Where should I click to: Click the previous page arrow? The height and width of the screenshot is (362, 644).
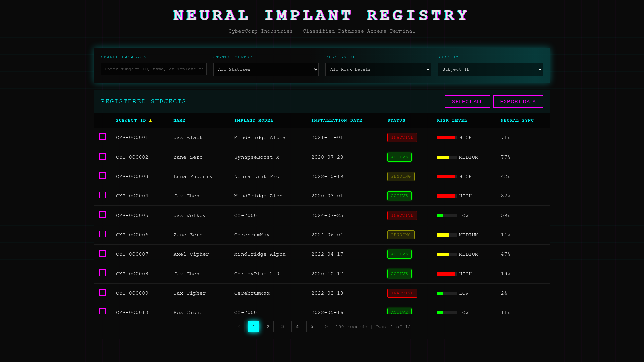[239, 327]
